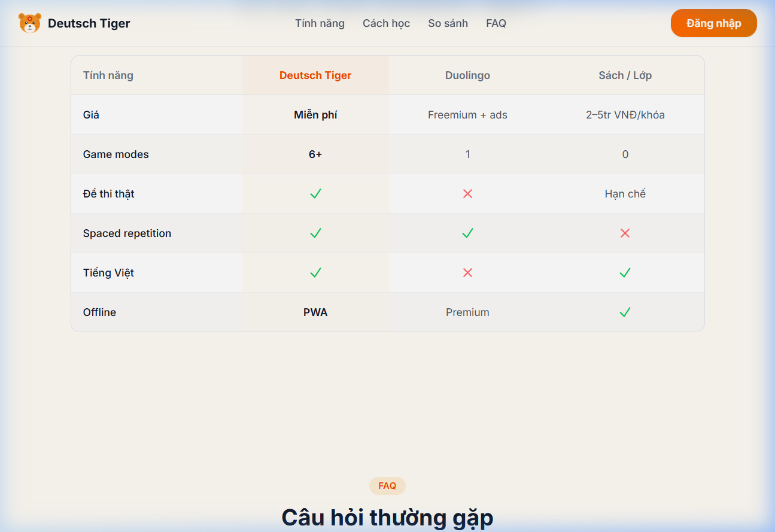Click the Sách / Lớp Offline checkmark

tap(625, 312)
